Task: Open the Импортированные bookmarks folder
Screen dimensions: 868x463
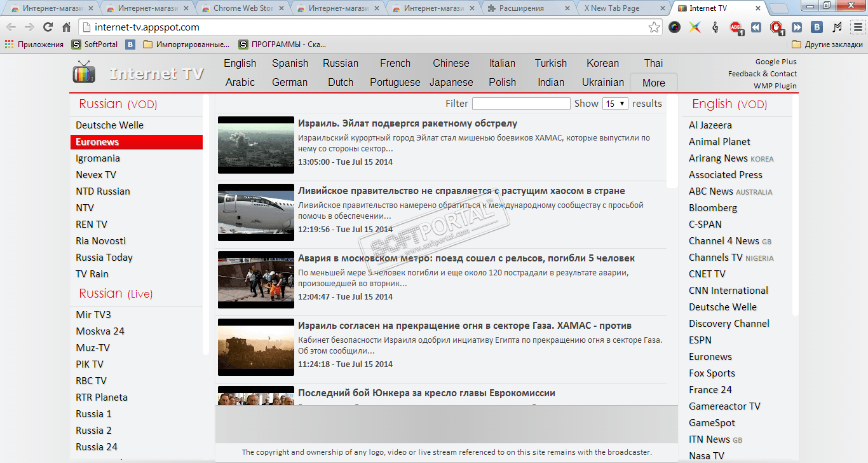Action: pos(186,45)
